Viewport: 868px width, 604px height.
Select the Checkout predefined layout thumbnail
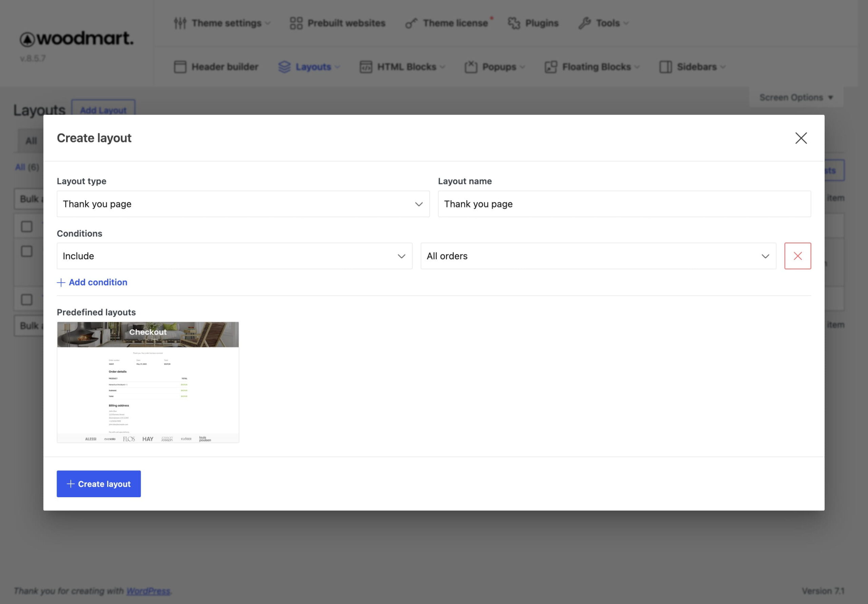(x=148, y=382)
